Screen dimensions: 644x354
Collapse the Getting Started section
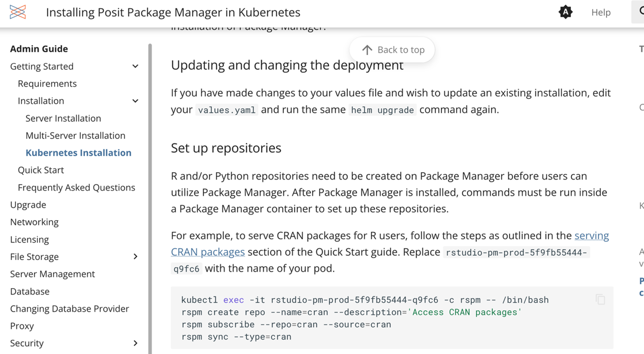coord(135,66)
